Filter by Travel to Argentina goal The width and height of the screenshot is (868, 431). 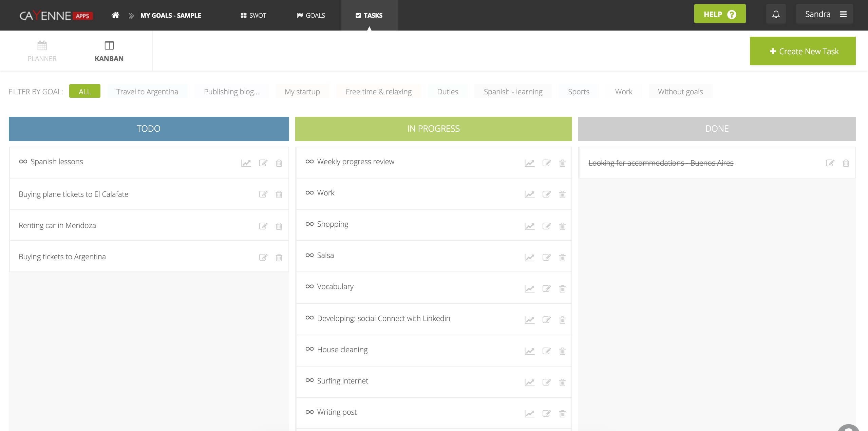click(x=147, y=91)
